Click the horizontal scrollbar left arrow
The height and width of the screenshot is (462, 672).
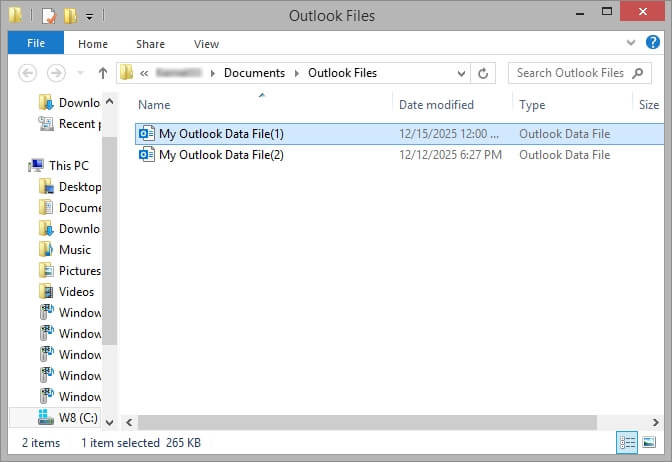pyautogui.click(x=129, y=423)
